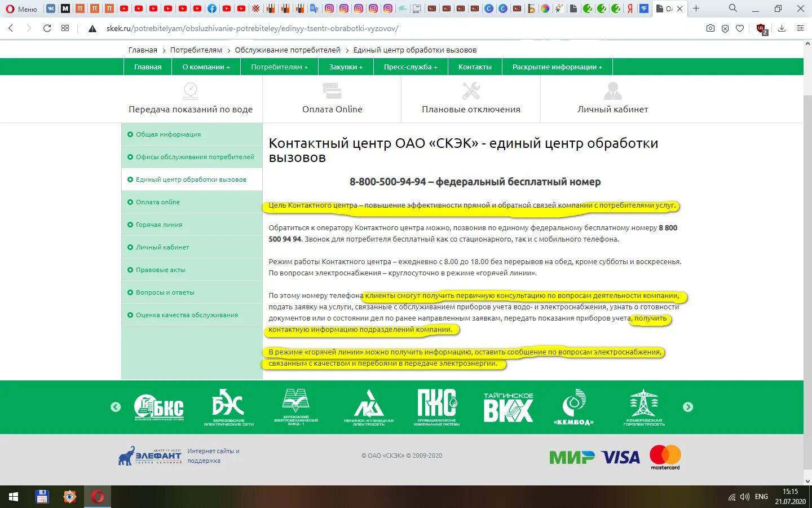Viewport: 812px width, 508px height.
Task: Open the Windows Start button
Action: [14, 497]
